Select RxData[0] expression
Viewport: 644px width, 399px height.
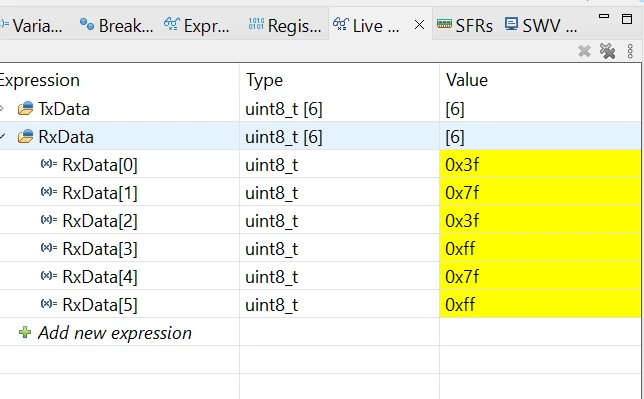[x=100, y=165]
